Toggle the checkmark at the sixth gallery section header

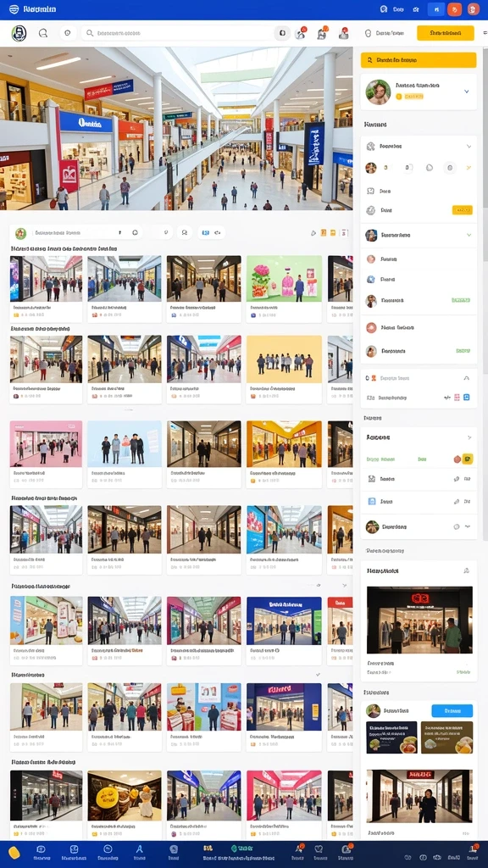[318, 675]
